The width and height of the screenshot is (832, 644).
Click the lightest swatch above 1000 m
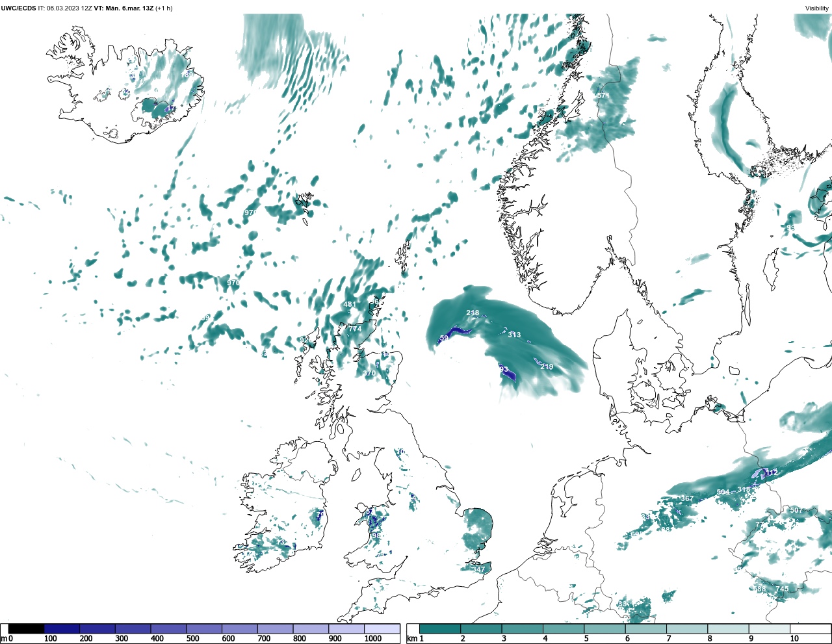point(382,628)
